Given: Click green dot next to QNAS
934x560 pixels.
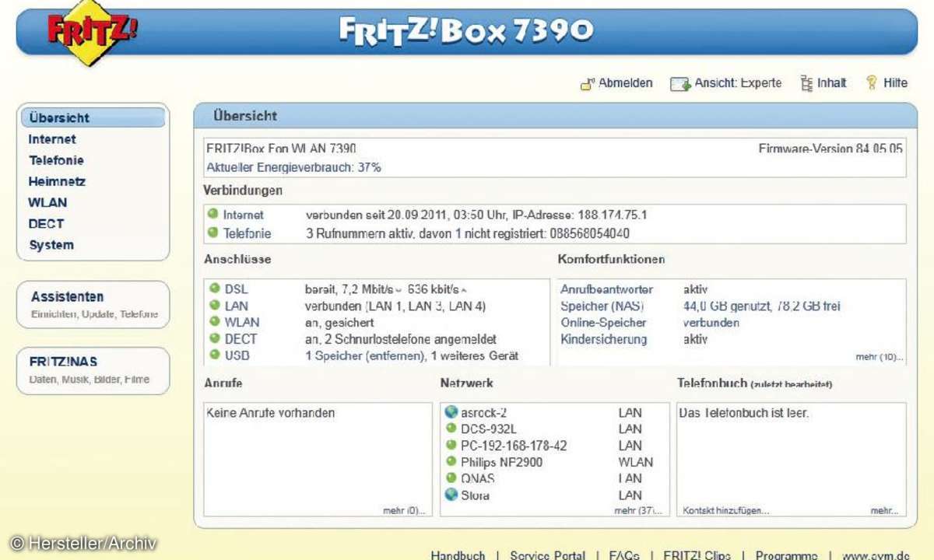Looking at the screenshot, I should pos(451,478).
